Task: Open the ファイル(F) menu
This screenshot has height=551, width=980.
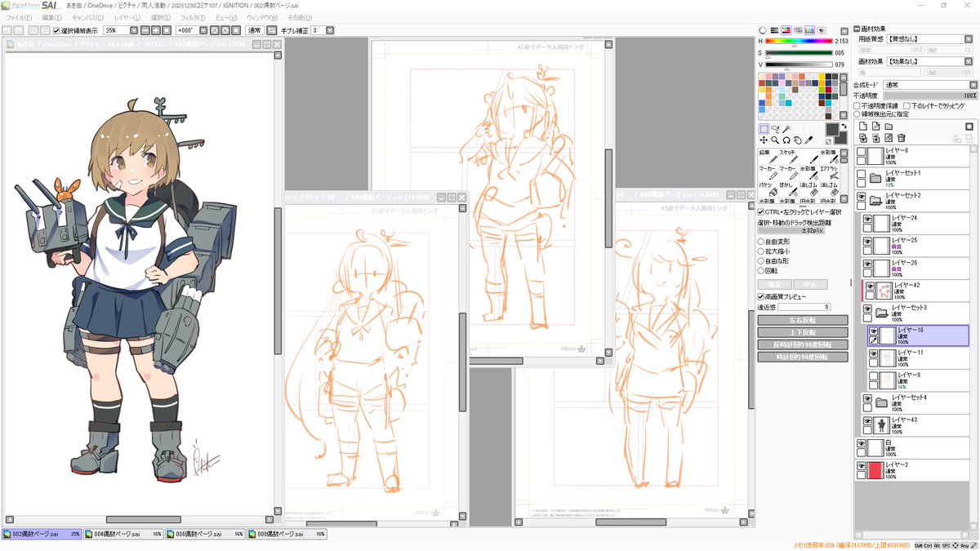Action: [x=20, y=17]
